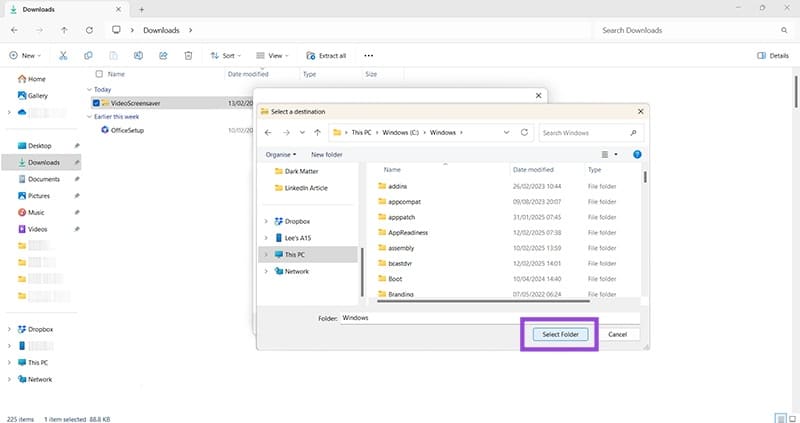Click the Cut scissors icon in toolbar

[x=64, y=56]
